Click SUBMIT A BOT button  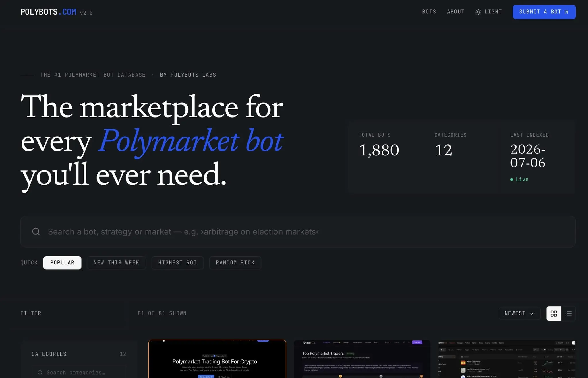(544, 12)
